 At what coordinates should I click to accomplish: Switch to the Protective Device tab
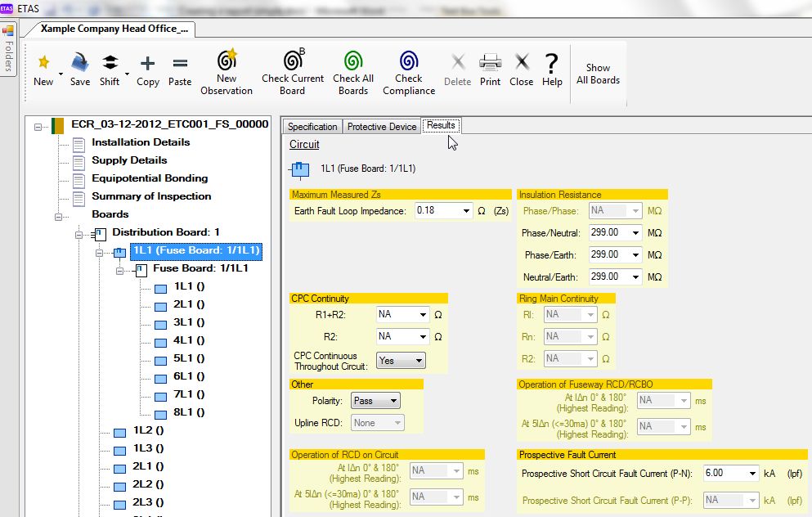pos(382,127)
